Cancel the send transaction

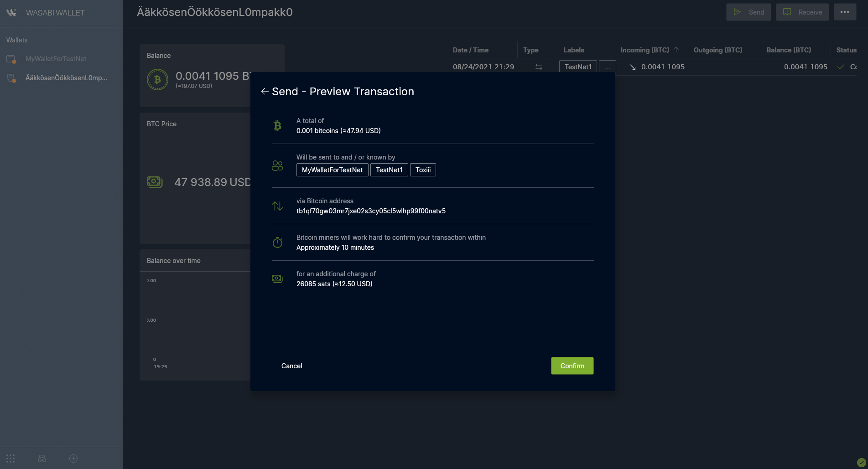click(x=291, y=366)
